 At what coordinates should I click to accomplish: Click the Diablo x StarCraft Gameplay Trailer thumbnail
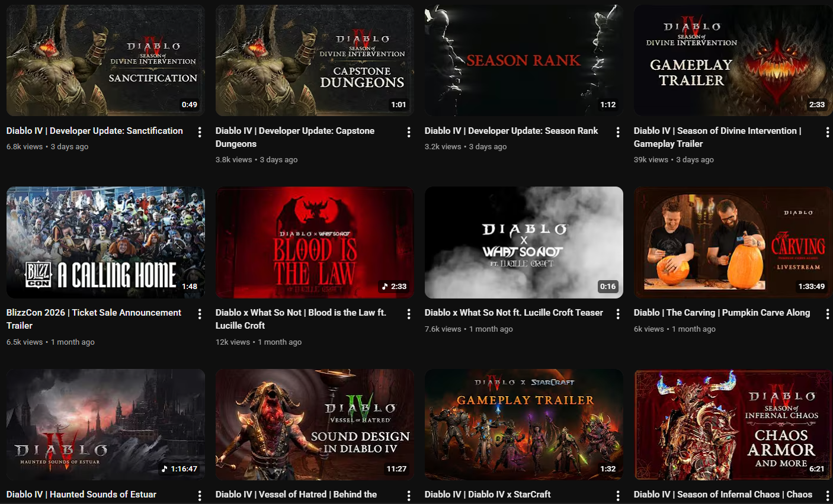(524, 425)
